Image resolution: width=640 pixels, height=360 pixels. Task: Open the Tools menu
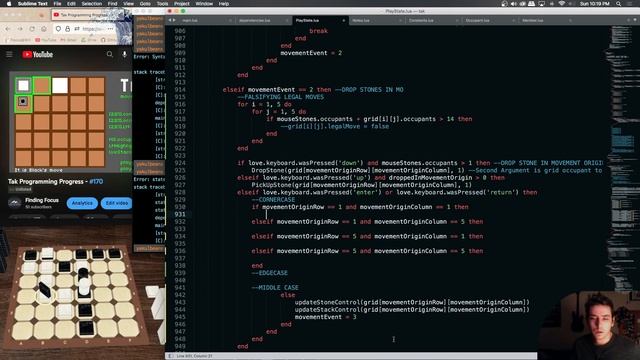162,4
